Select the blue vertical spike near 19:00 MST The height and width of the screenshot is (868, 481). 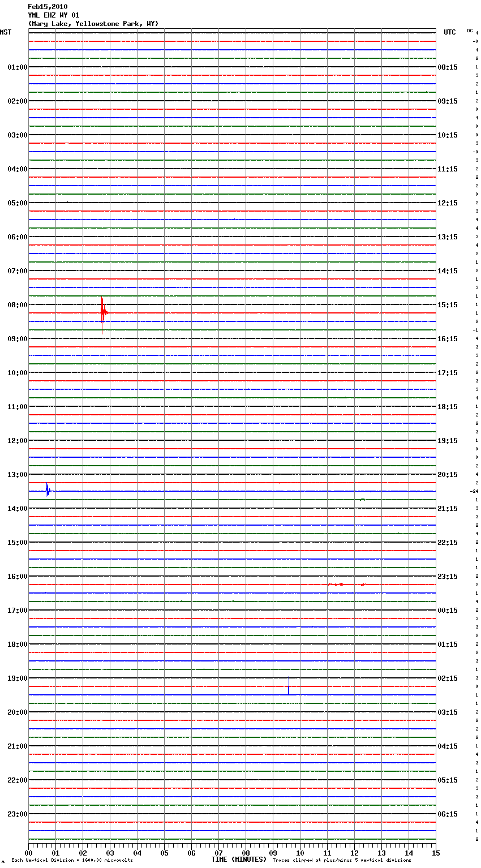point(289,686)
